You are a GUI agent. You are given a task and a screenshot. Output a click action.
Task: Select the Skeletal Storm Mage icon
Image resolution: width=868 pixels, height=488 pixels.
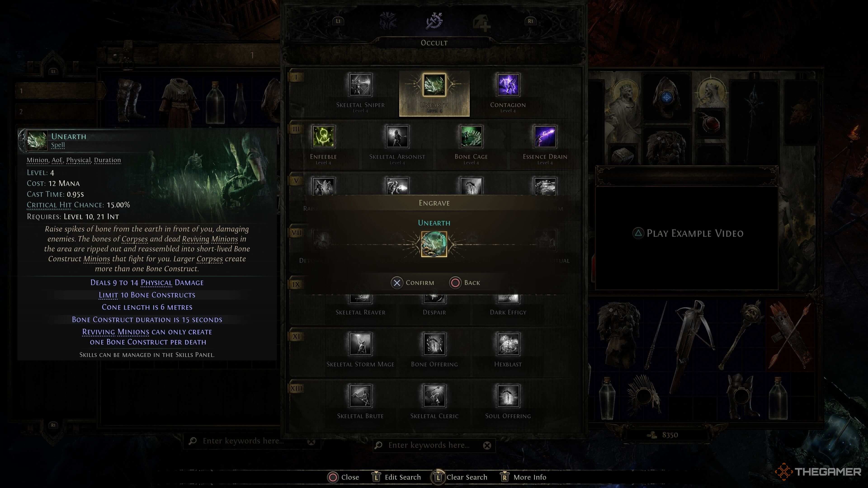coord(360,344)
